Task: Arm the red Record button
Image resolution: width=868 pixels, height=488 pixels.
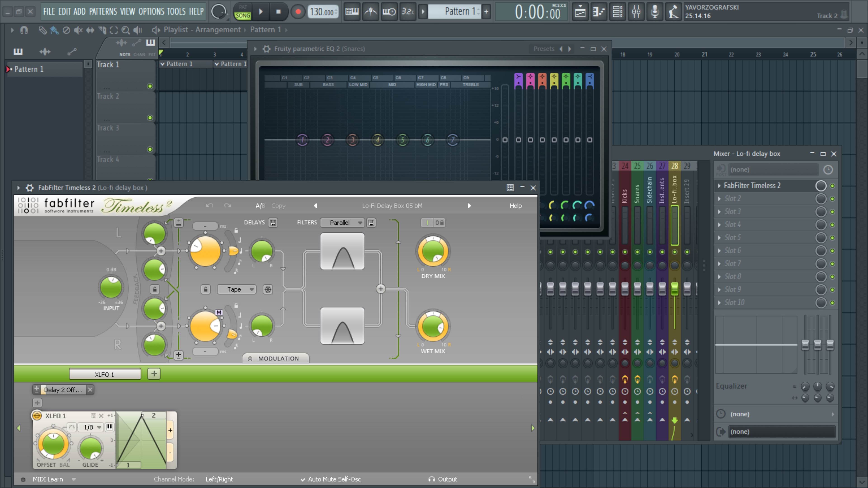Action: click(298, 12)
